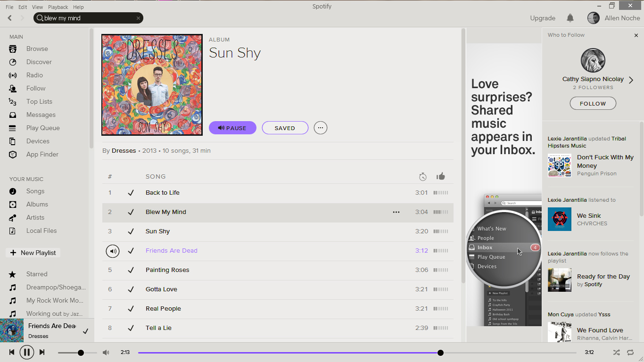644x362 pixels.
Task: Skip to the next track
Action: tap(42, 352)
